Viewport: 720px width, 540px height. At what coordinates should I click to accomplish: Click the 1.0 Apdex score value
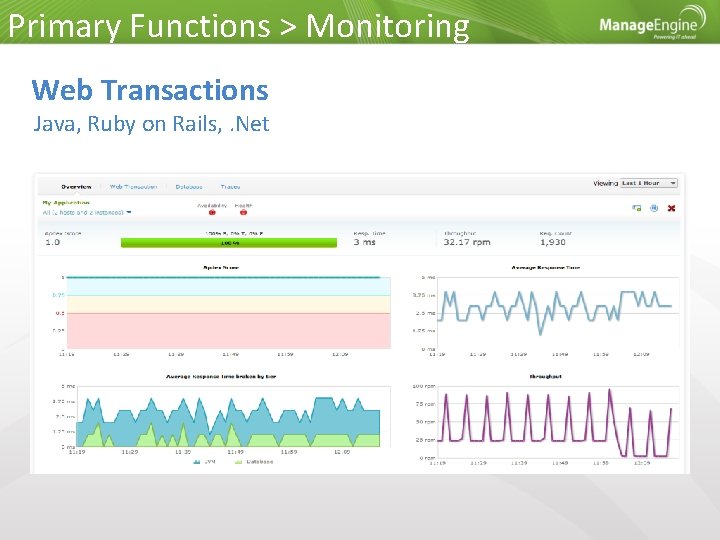coord(52,242)
